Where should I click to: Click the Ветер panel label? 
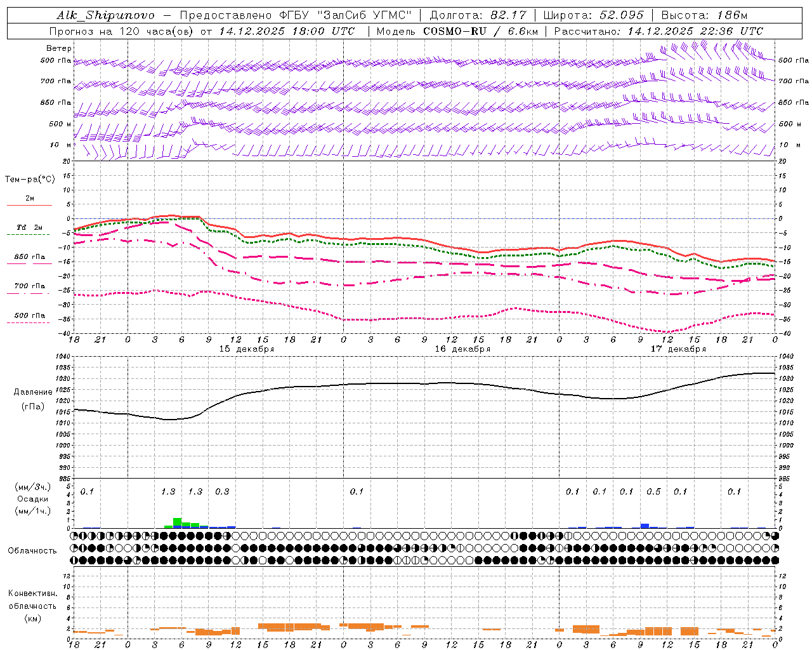pos(59,48)
